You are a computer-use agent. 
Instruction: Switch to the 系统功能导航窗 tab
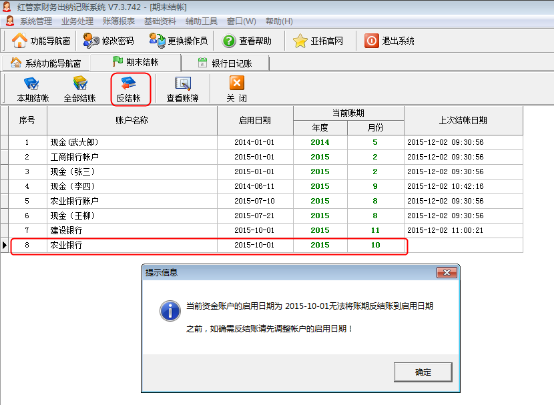click(x=46, y=63)
